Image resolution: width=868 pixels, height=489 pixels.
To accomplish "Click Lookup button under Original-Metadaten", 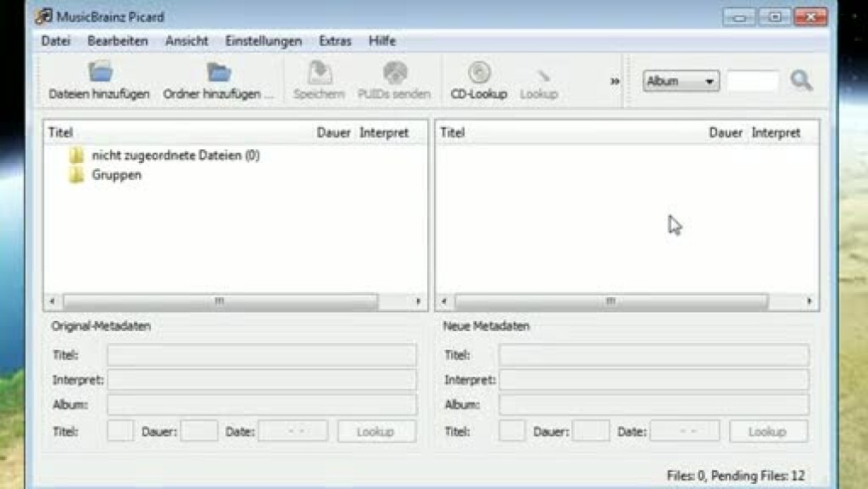I will click(x=376, y=432).
